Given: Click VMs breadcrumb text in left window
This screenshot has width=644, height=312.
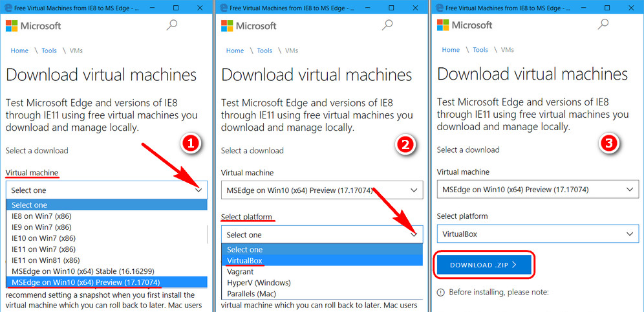Looking at the screenshot, I should 76,50.
